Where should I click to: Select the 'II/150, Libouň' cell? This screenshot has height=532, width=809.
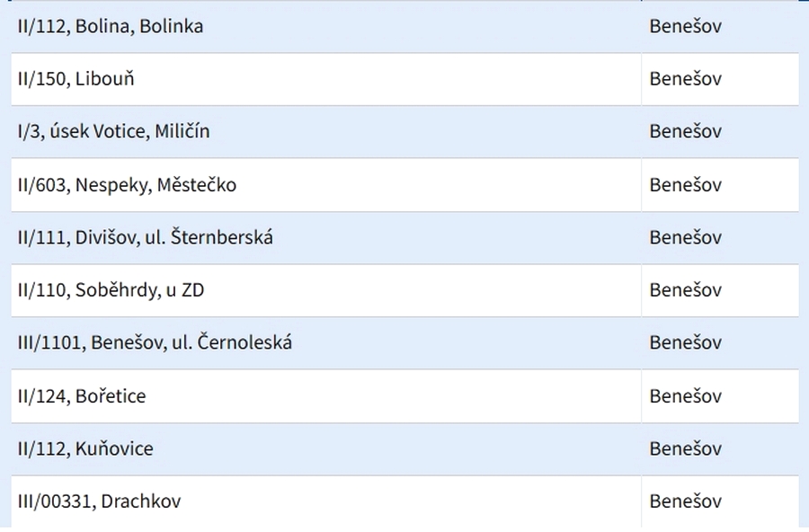point(76,79)
